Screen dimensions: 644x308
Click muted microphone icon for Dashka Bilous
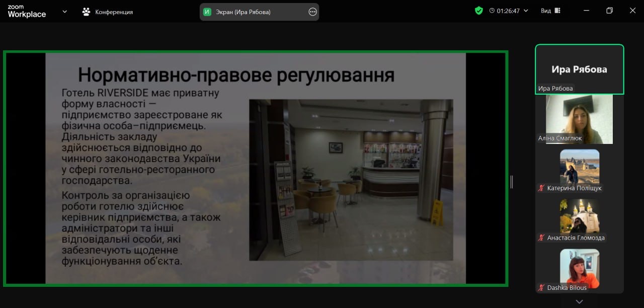click(x=541, y=287)
